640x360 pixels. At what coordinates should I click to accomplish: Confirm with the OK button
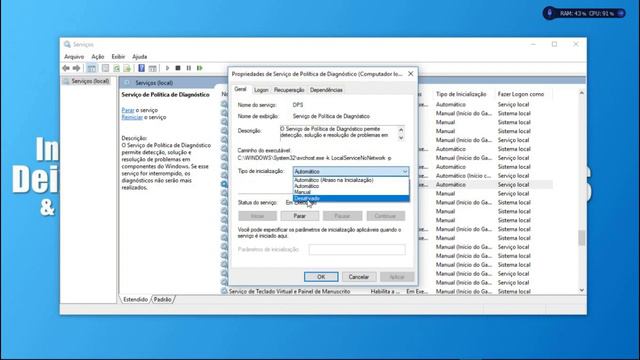click(321, 277)
